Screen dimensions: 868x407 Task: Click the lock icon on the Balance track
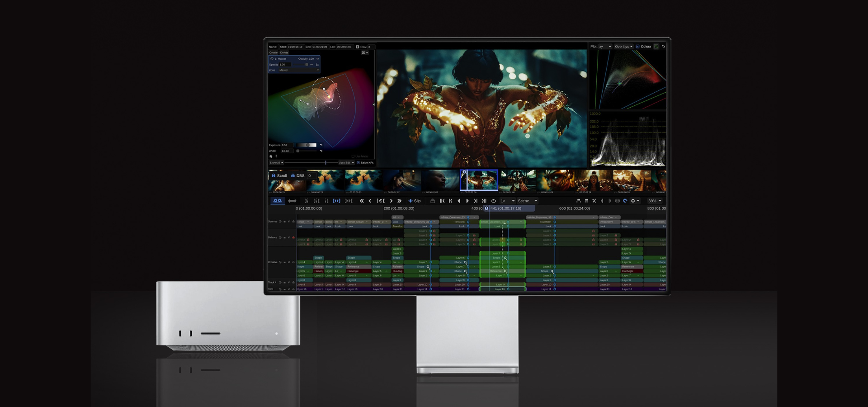coord(293,237)
